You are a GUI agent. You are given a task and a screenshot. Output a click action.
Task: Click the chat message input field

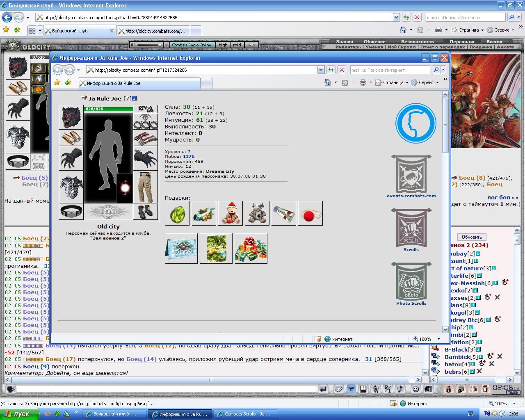[x=167, y=389]
